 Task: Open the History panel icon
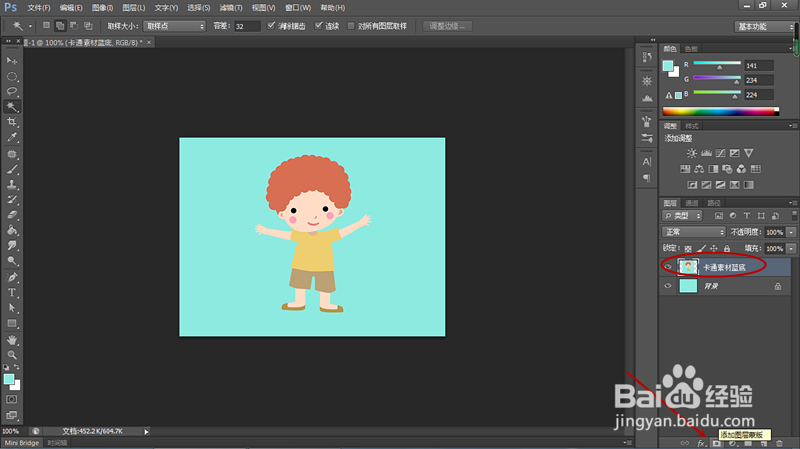coord(647,57)
